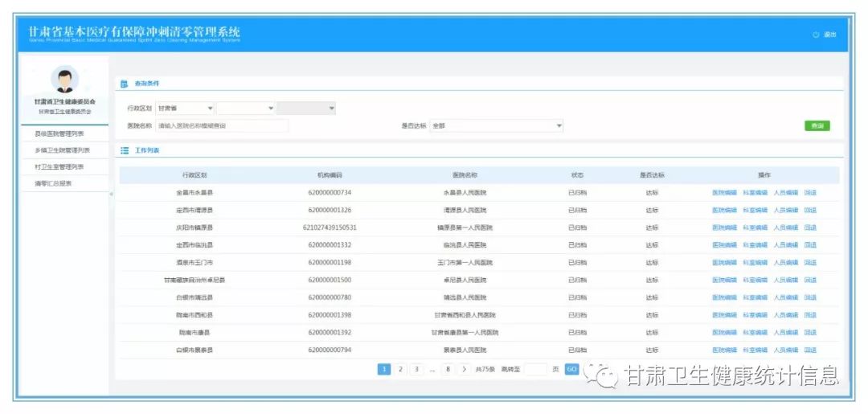Focus the 医院名称 search input
This screenshot has height=414, width=868.
(222, 126)
